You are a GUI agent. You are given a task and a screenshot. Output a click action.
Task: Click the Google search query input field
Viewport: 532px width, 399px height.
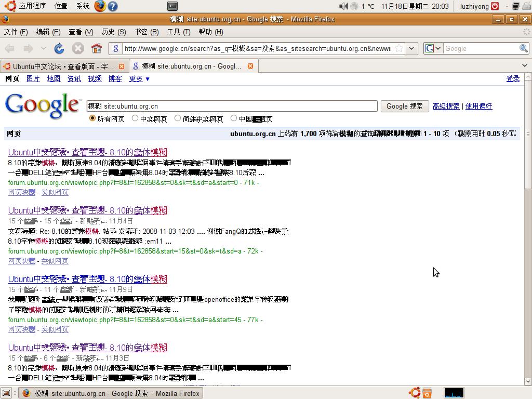click(232, 106)
